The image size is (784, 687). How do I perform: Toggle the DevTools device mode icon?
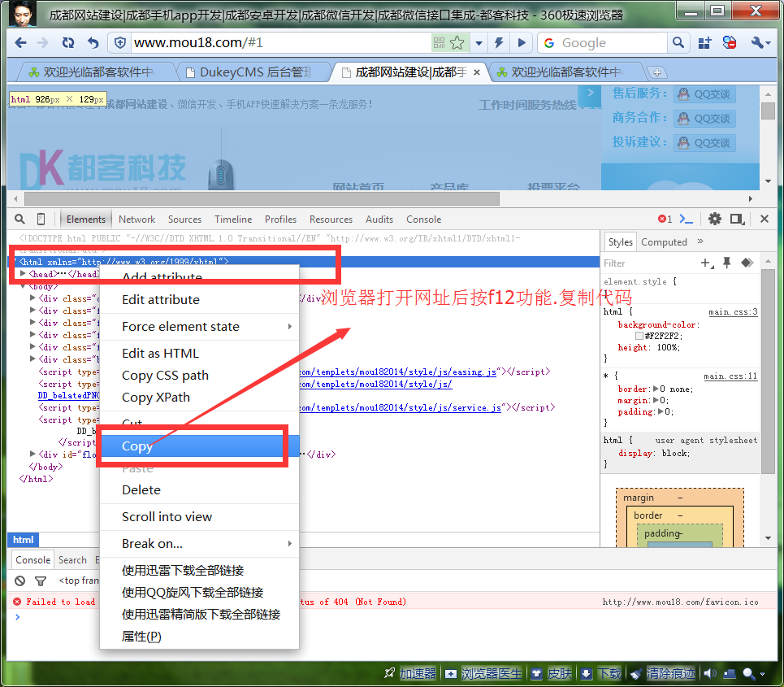pyautogui.click(x=41, y=220)
